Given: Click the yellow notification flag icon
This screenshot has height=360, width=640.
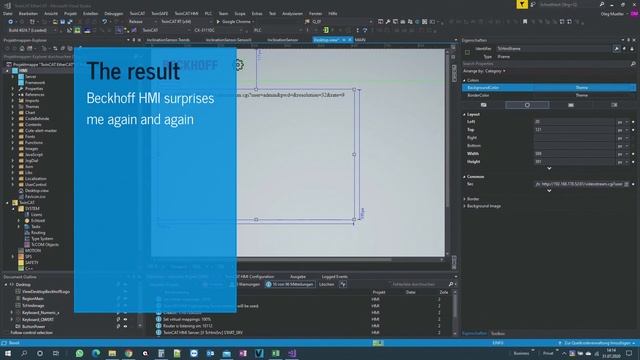Looking at the screenshot, I should tap(522, 4).
